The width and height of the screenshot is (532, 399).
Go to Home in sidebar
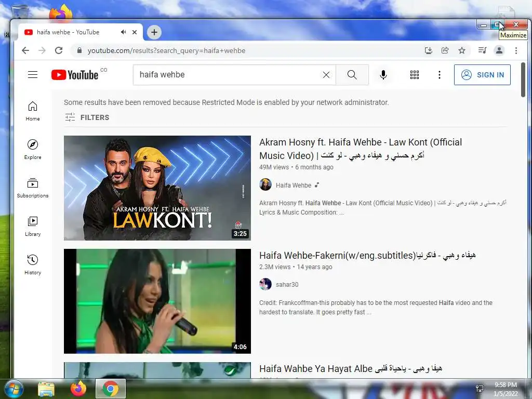click(x=33, y=111)
